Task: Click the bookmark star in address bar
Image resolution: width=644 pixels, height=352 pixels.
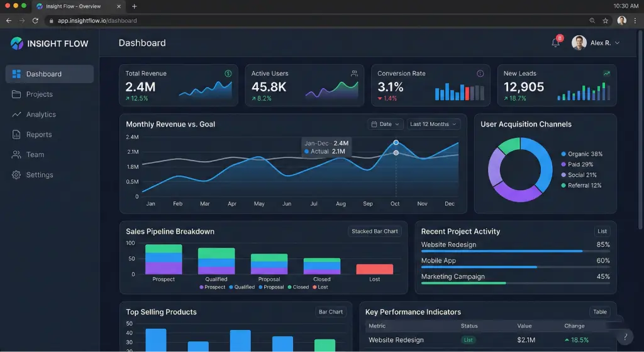Action: pyautogui.click(x=606, y=21)
